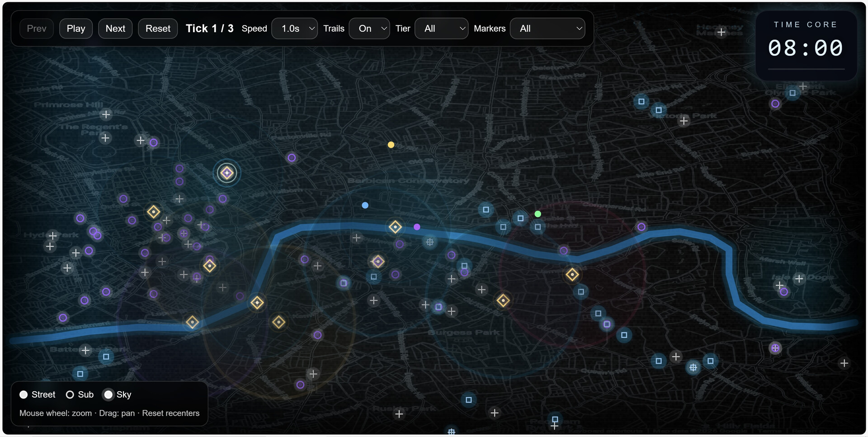The width and height of the screenshot is (868, 437).
Task: Click the yellow dot marker near the top
Action: pyautogui.click(x=391, y=144)
